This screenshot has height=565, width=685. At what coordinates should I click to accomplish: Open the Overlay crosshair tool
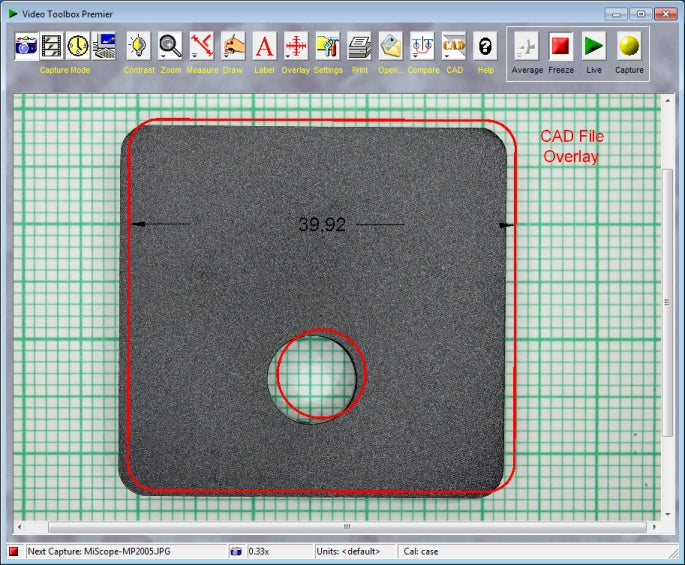click(x=295, y=46)
